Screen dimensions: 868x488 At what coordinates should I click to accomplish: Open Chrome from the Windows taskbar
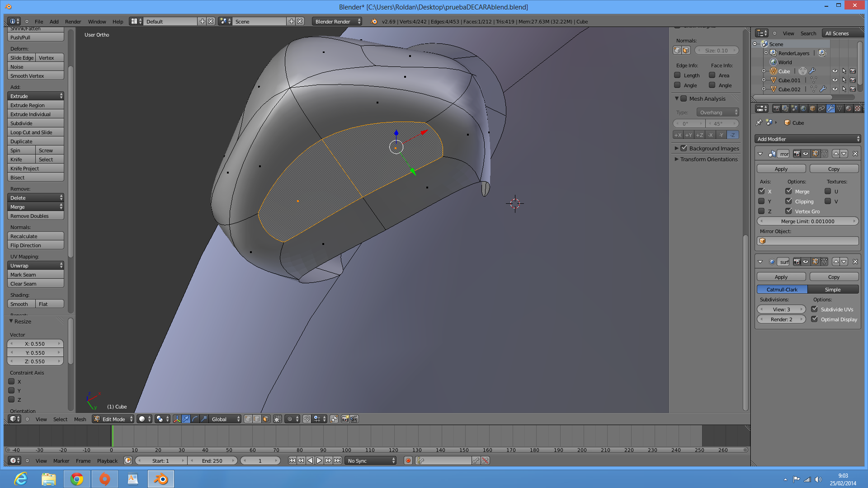[x=77, y=479]
